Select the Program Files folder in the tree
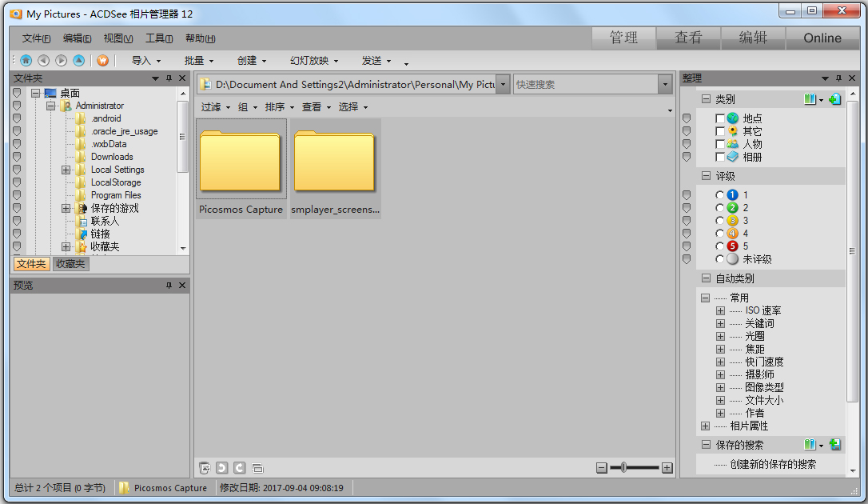868x504 pixels. click(116, 195)
